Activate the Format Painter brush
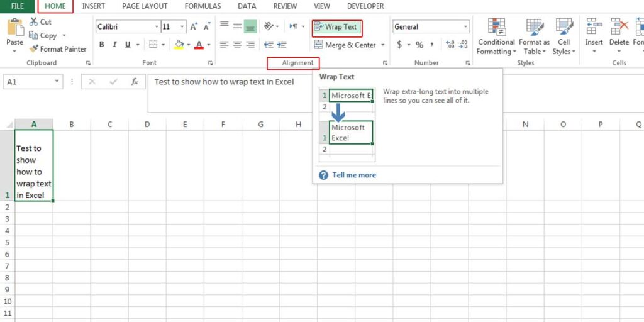Viewport: 644px width, 322px height. click(33, 49)
